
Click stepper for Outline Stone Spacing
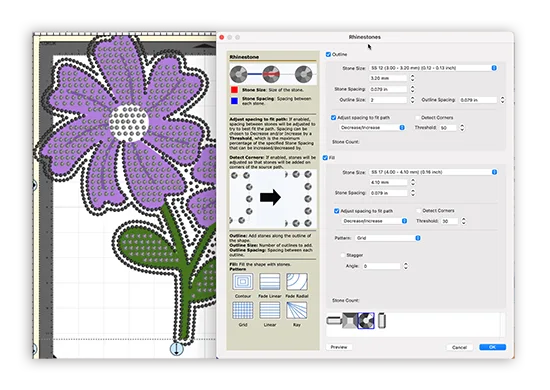pos(412,89)
